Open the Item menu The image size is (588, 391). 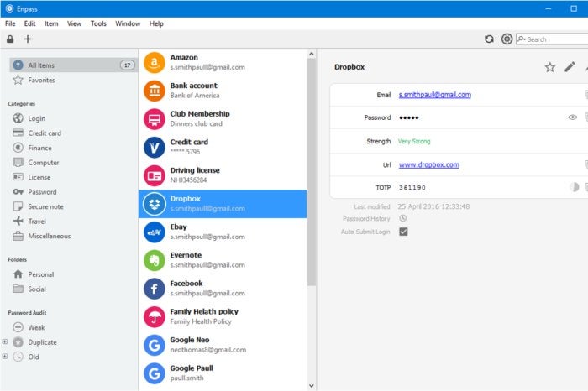tap(51, 23)
